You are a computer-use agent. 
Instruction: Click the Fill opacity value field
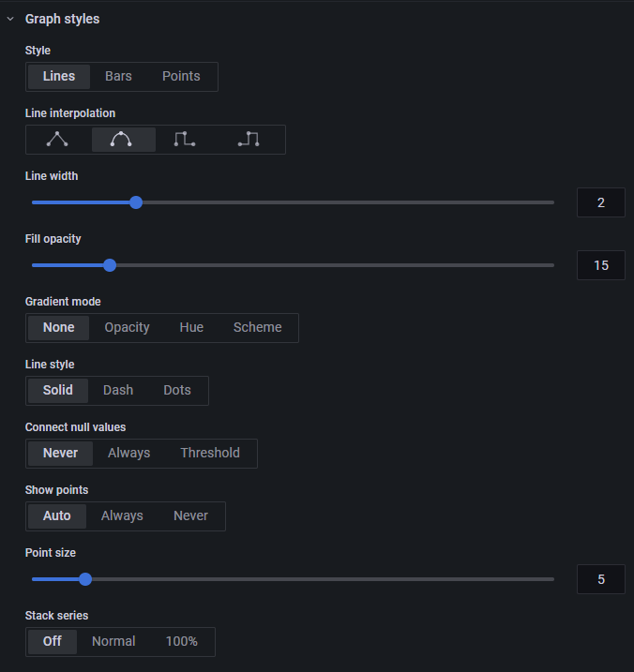(x=601, y=265)
